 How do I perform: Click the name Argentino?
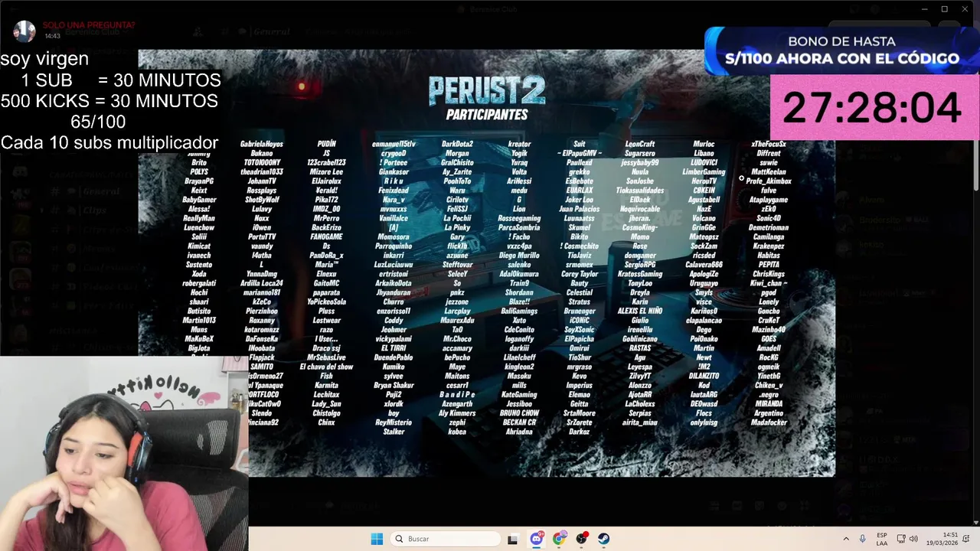[769, 413]
